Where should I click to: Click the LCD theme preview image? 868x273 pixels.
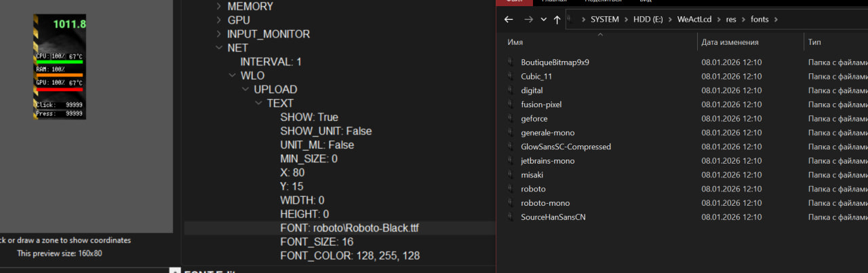[x=60, y=67]
